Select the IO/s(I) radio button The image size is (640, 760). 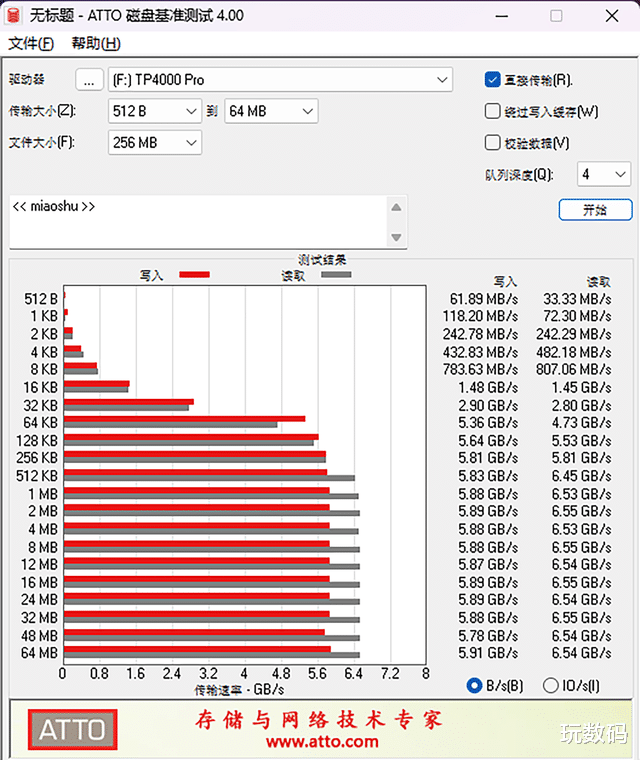[x=551, y=685]
